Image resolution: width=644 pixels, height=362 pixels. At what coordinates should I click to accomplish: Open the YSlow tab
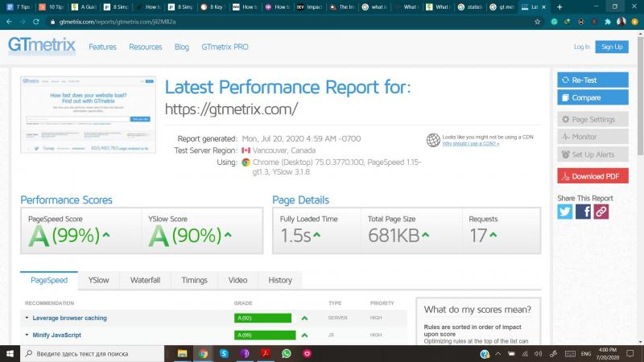pyautogui.click(x=98, y=280)
